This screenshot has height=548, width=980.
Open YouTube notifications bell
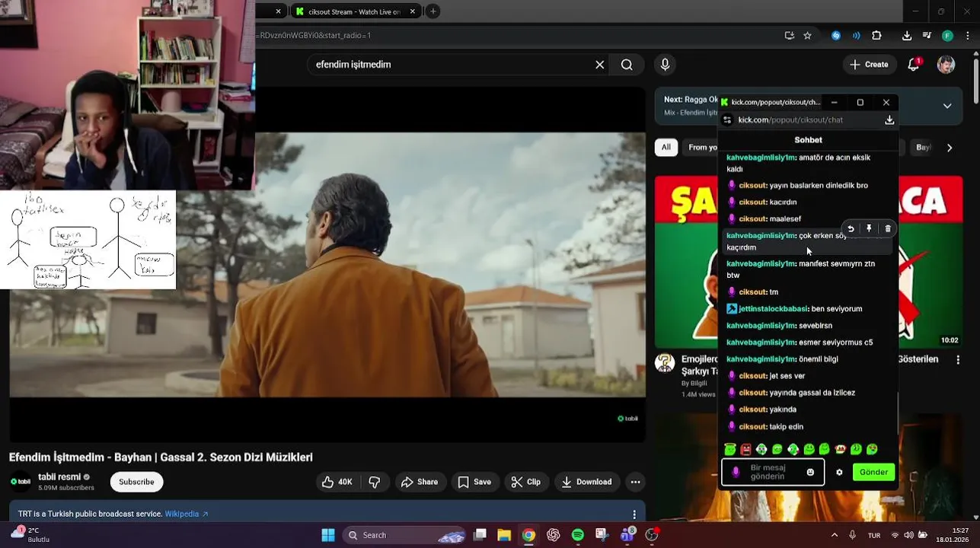point(914,65)
